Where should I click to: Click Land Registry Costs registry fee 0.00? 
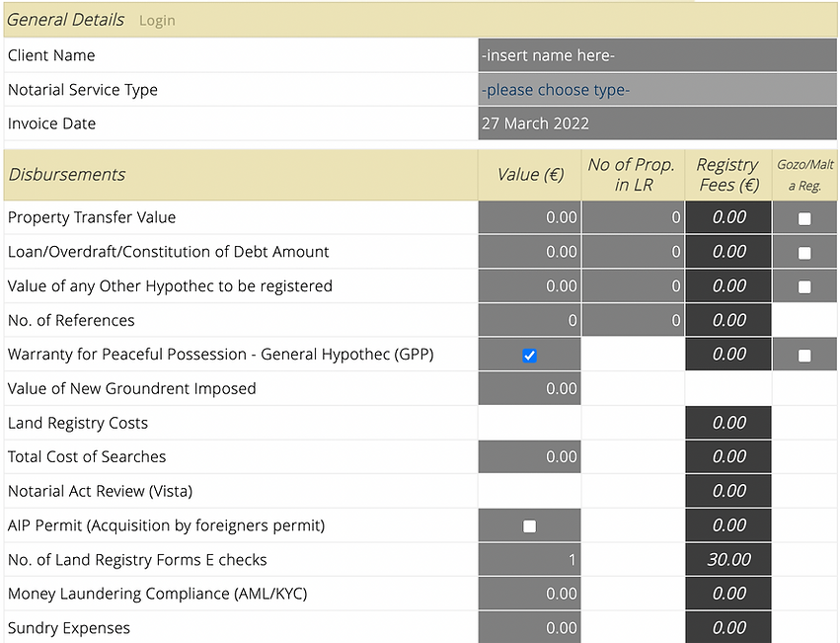[728, 423]
